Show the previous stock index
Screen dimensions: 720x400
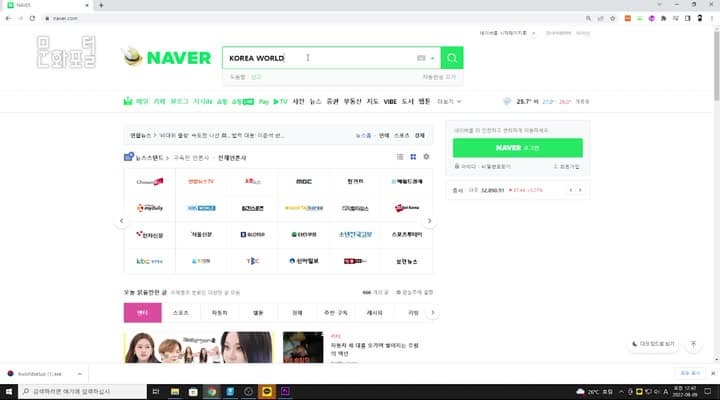(x=571, y=190)
